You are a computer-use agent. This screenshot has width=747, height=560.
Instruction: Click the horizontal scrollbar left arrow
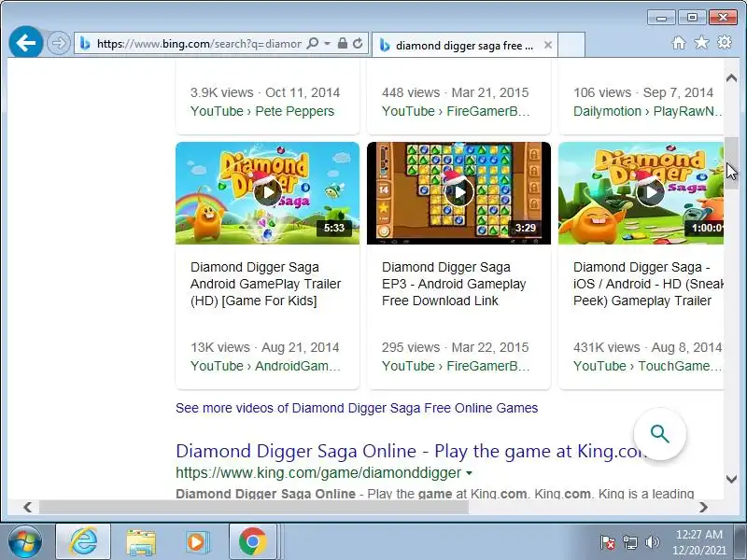click(28, 507)
